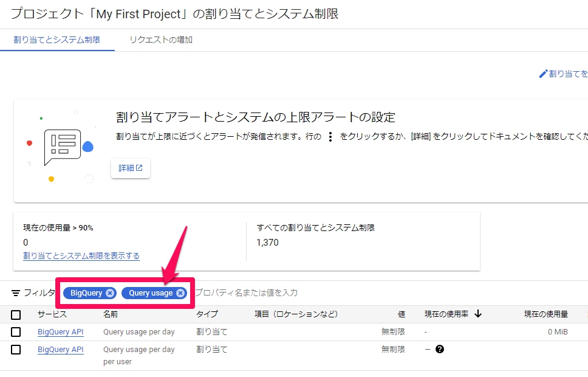Open BigQuery API link in per user row
This screenshot has height=377, width=588.
60,350
